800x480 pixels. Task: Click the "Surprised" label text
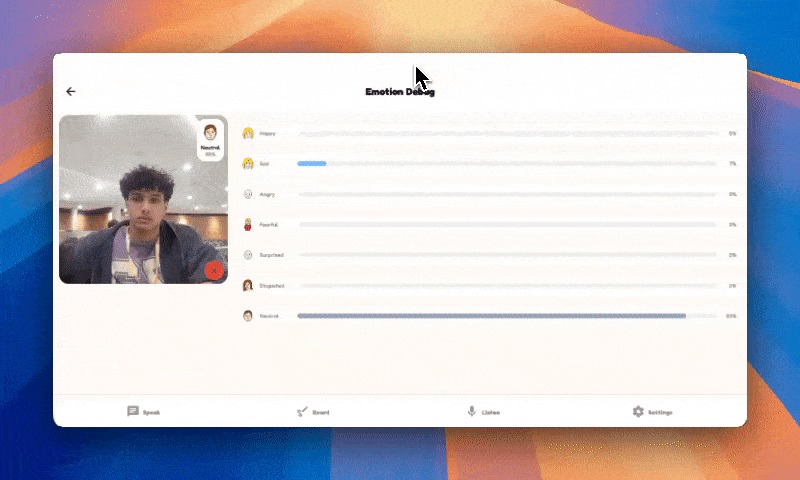[271, 255]
